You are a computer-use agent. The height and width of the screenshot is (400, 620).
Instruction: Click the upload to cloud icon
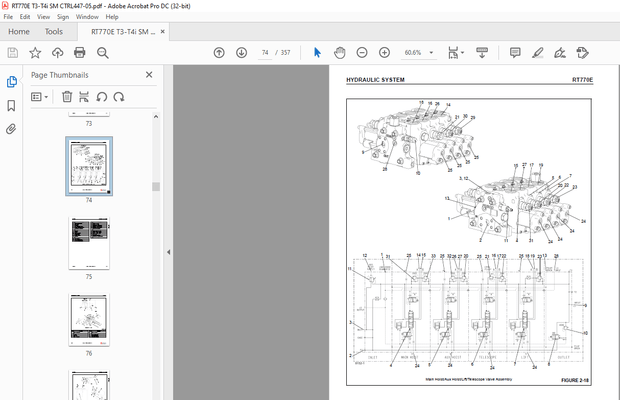(x=58, y=53)
